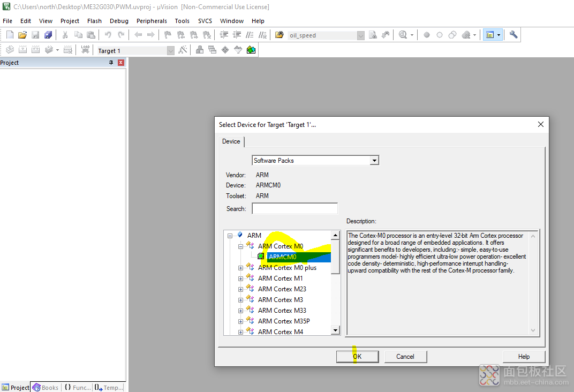Open the oil_speed search dropdown
This screenshot has height=392, width=574.
click(x=360, y=35)
